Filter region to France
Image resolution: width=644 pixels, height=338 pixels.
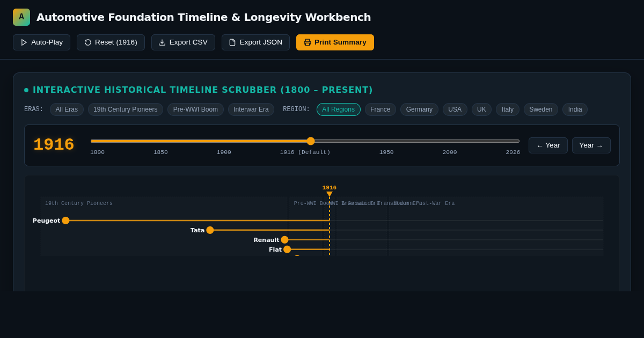[380, 109]
